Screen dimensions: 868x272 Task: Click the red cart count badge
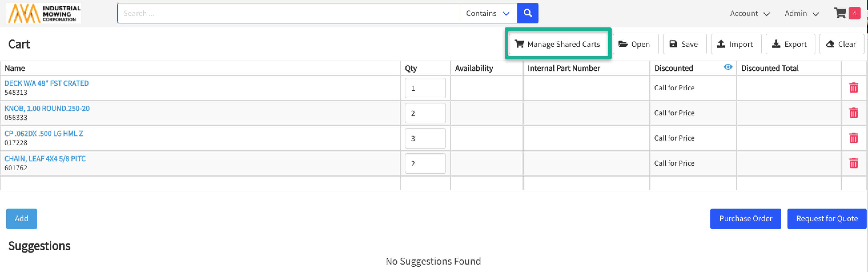pyautogui.click(x=854, y=13)
